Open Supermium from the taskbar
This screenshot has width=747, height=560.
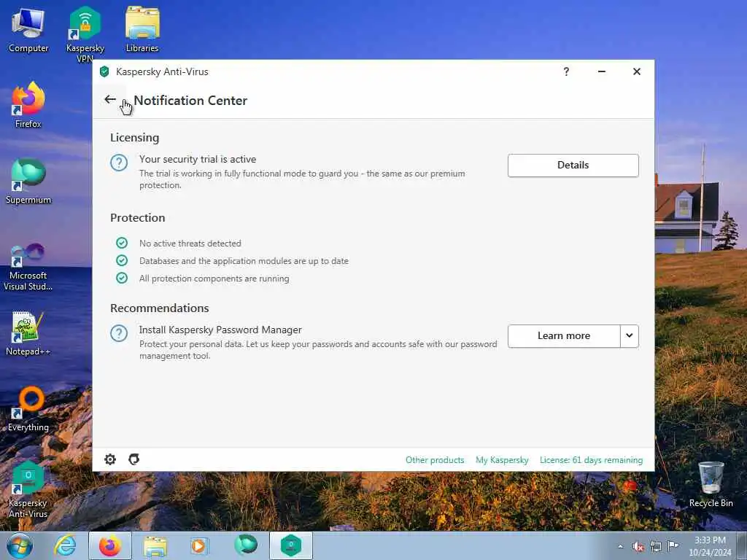[245, 545]
